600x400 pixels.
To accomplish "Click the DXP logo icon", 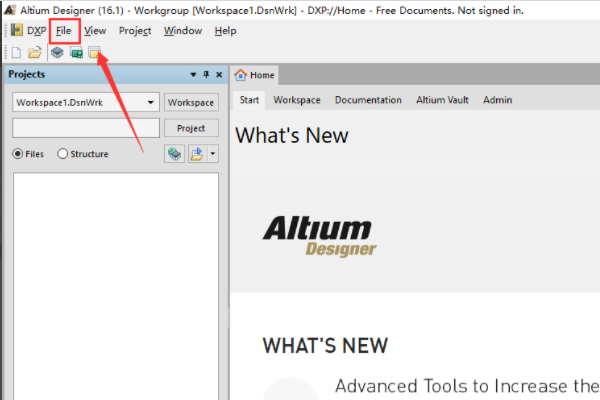I will pyautogui.click(x=17, y=30).
